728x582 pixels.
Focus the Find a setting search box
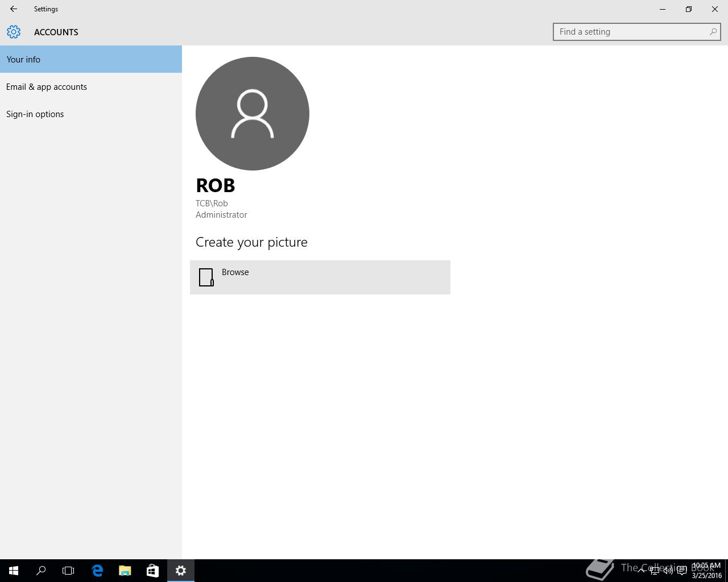pyautogui.click(x=636, y=32)
